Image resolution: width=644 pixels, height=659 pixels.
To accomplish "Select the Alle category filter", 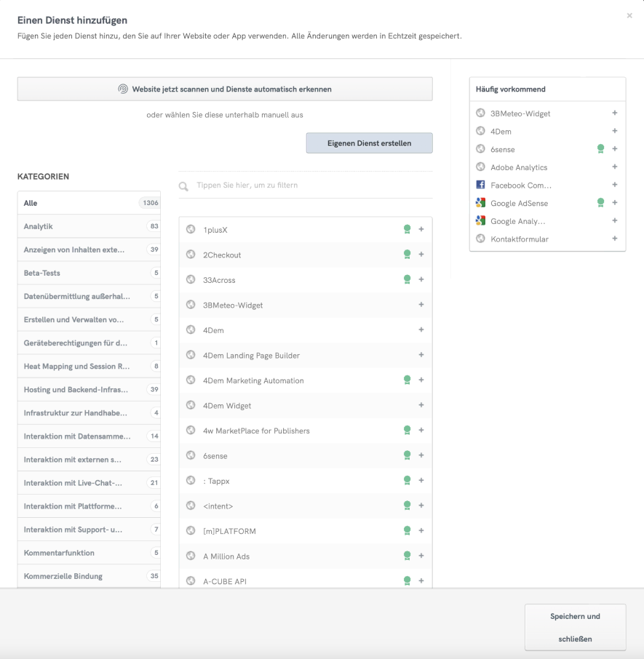I will click(89, 203).
